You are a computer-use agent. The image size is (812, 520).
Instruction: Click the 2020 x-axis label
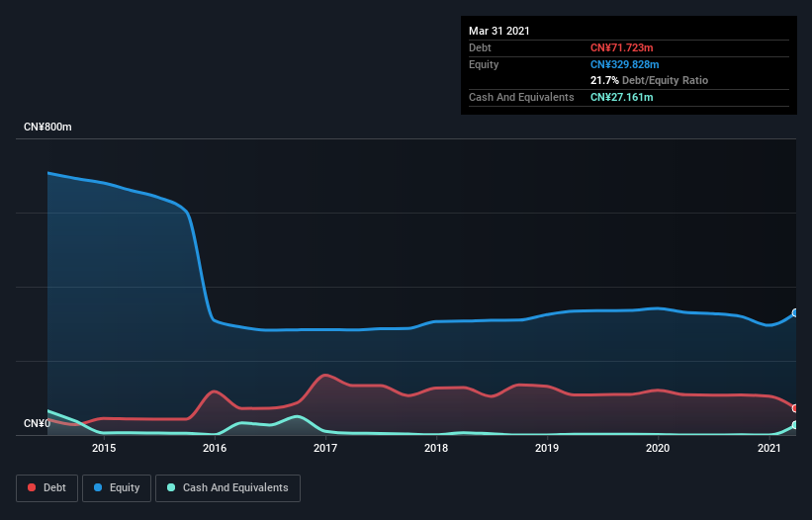[x=658, y=448]
